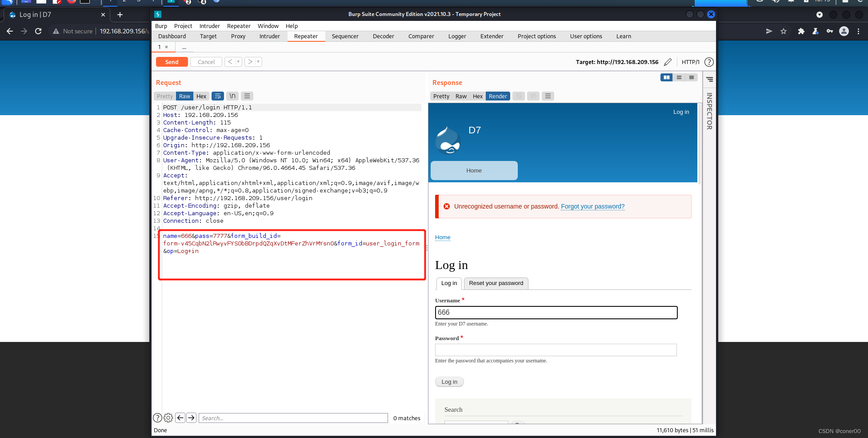Screen dimensions: 868x438
Task: Open the Project menu
Action: pos(183,26)
